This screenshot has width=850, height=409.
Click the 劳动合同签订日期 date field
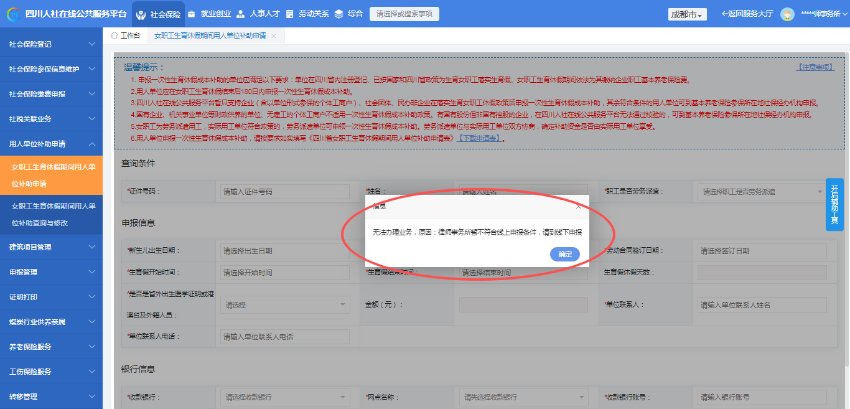coord(761,251)
